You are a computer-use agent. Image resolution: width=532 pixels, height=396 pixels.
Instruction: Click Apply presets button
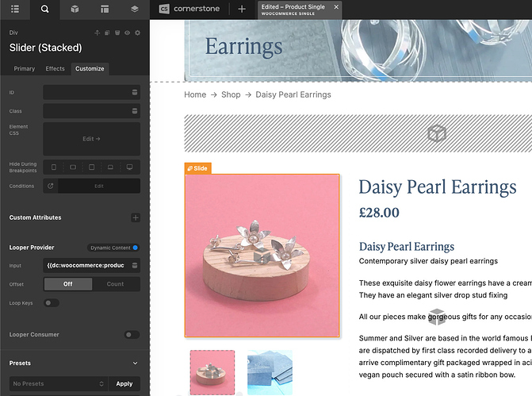[x=124, y=383]
